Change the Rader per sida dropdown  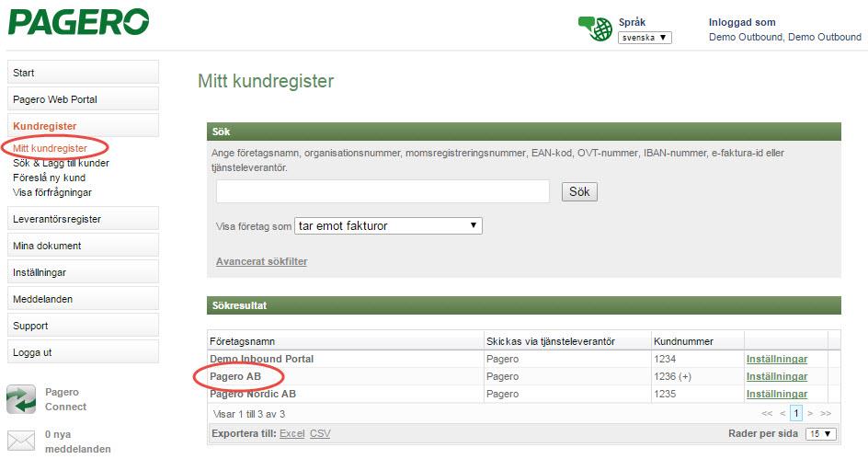click(x=821, y=433)
